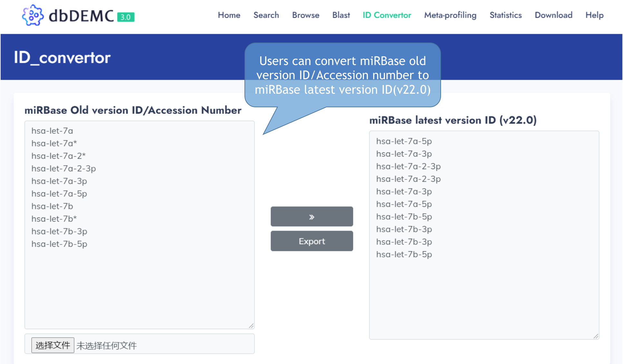This screenshot has width=623, height=364.
Task: Click the input line hsa-let-7b*
Action: pyautogui.click(x=54, y=219)
